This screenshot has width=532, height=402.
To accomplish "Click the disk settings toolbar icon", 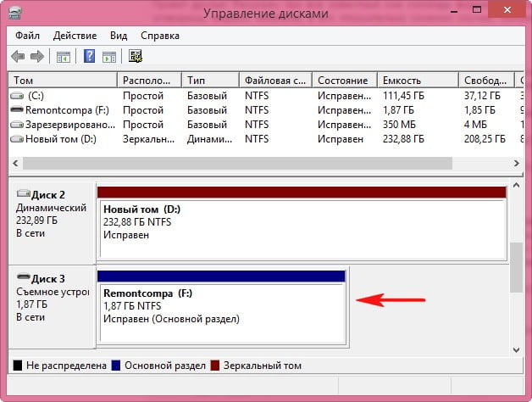I will coord(136,57).
